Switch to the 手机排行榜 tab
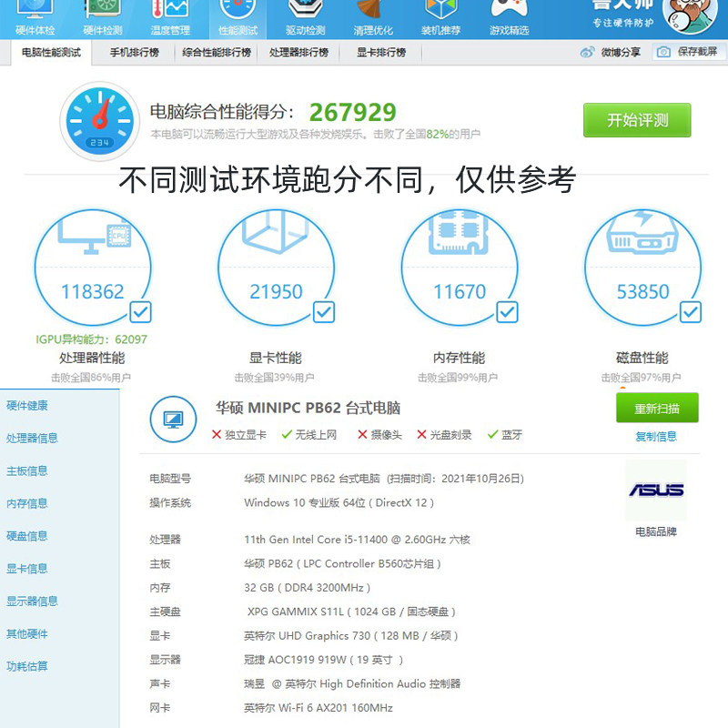 point(134,52)
